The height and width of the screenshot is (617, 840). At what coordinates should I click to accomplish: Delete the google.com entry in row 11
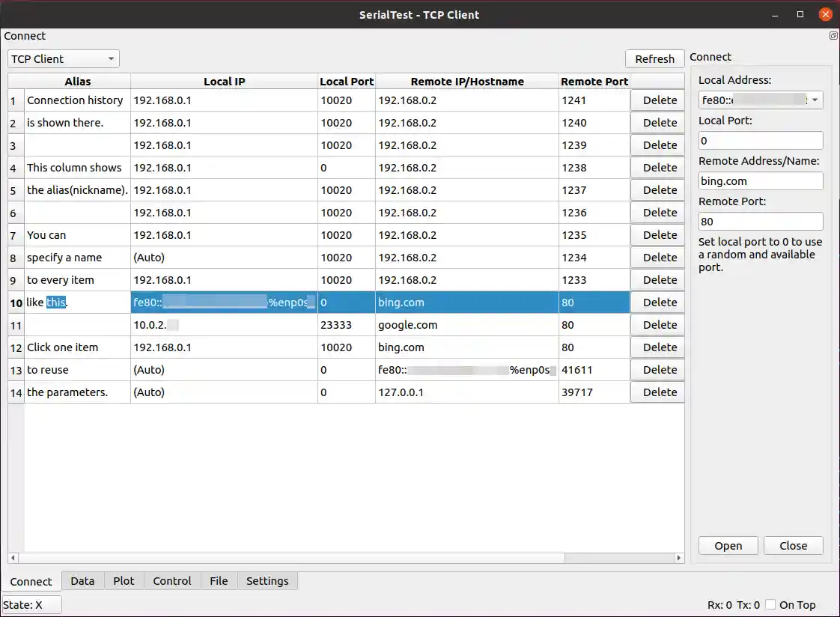point(657,324)
